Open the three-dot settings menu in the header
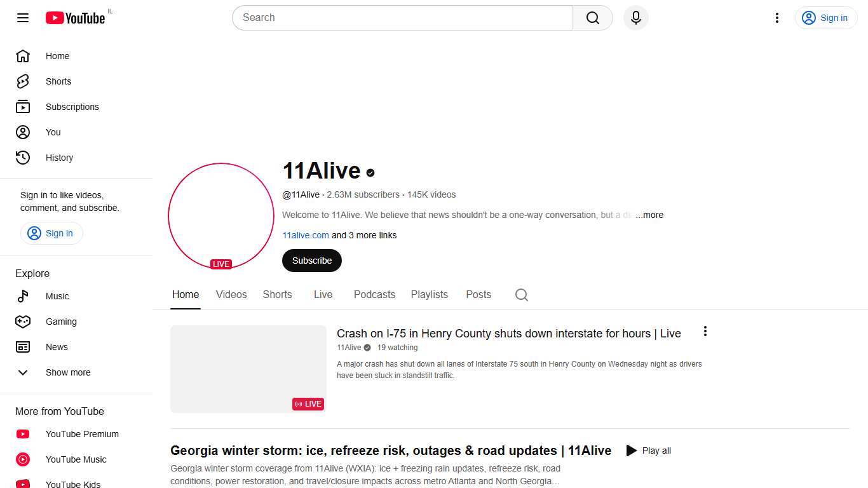The image size is (868, 488). tap(776, 18)
